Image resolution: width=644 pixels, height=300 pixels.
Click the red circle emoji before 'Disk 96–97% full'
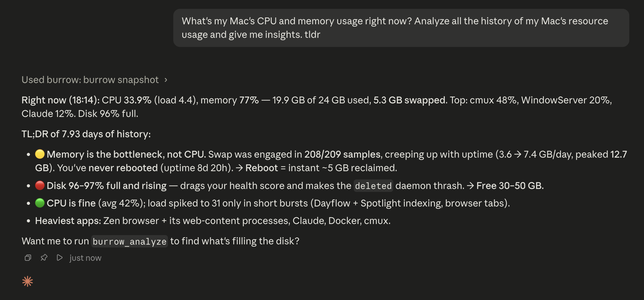[40, 186]
